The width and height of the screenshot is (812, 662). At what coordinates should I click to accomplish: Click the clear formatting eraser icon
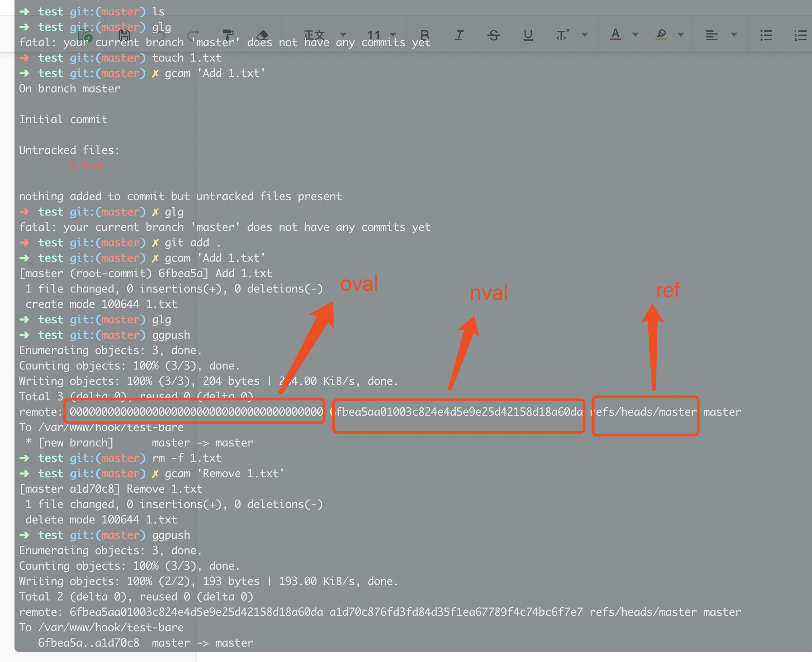tap(262, 35)
